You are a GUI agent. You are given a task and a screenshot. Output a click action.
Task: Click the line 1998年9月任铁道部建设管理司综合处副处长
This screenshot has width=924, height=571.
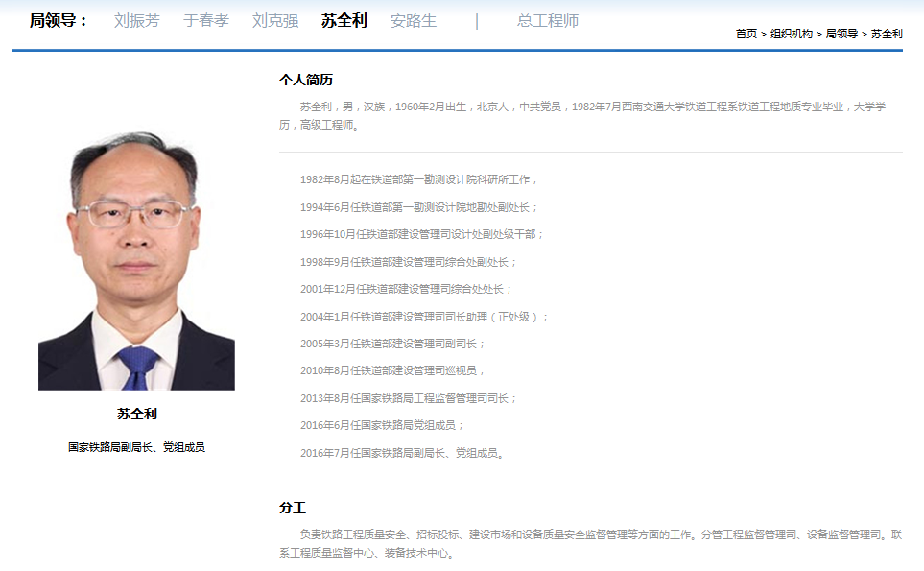(x=408, y=262)
